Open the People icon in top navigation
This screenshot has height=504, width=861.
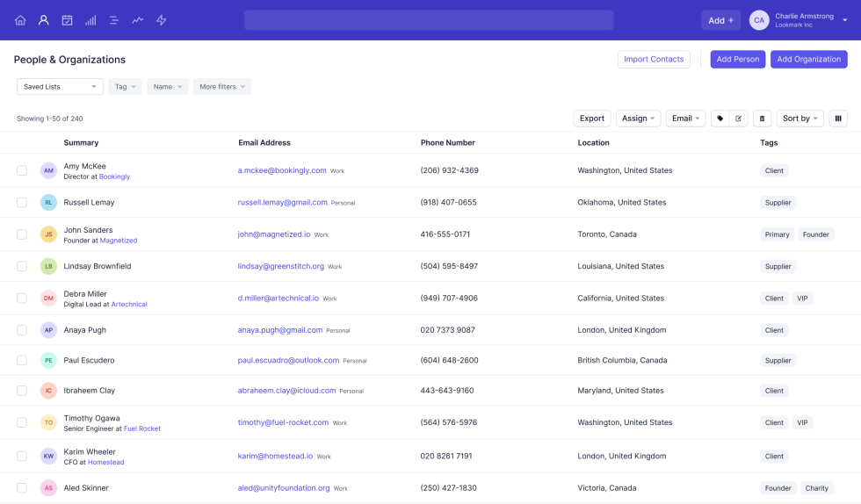click(43, 20)
